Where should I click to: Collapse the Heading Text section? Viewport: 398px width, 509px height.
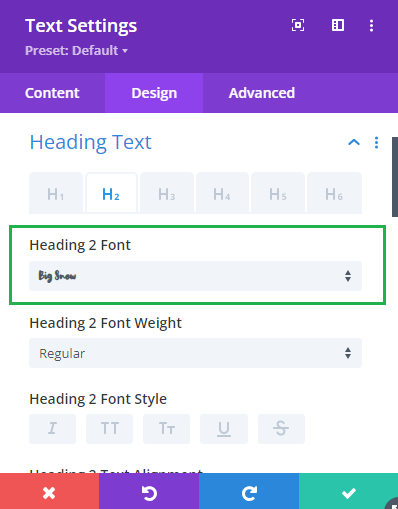pyautogui.click(x=354, y=143)
